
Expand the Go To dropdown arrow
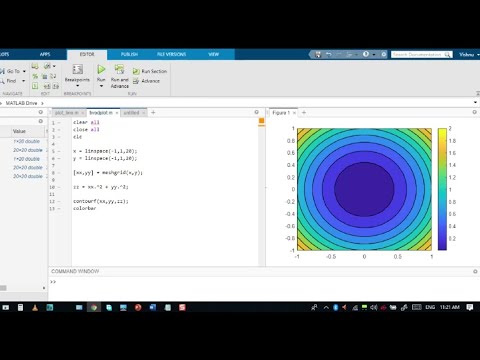click(24, 71)
